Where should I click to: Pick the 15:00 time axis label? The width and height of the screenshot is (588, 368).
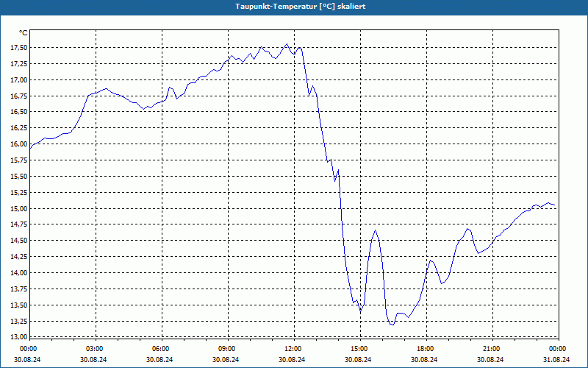coord(359,349)
